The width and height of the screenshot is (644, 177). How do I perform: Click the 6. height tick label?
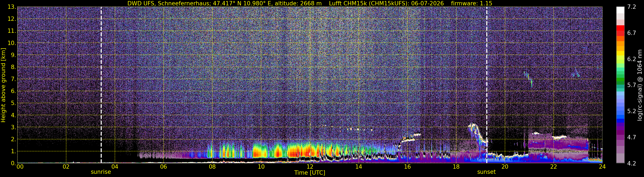click(13, 91)
